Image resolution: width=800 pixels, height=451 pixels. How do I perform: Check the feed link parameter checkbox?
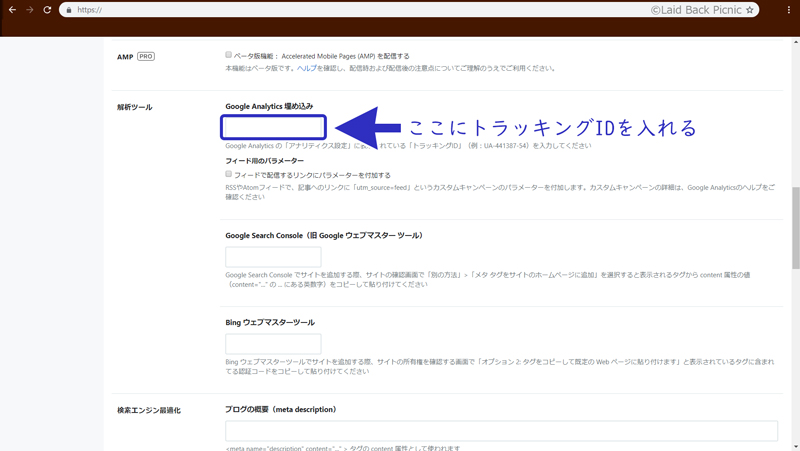pyautogui.click(x=229, y=174)
